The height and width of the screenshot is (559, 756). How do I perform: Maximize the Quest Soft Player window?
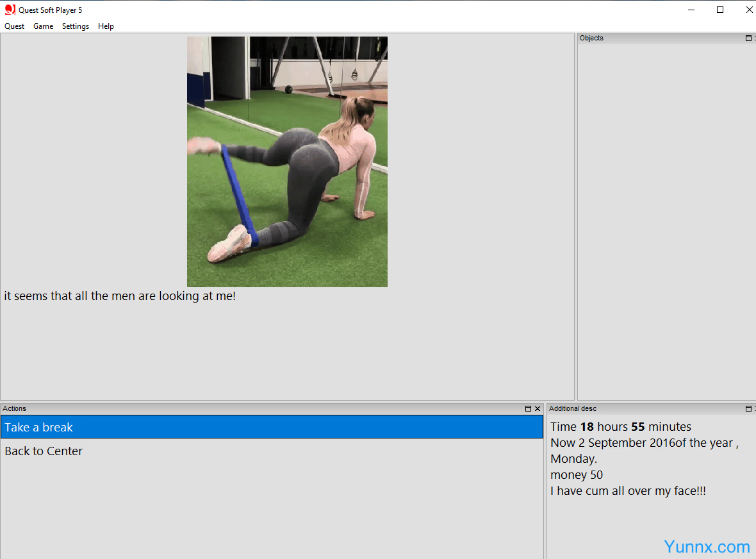(x=720, y=10)
